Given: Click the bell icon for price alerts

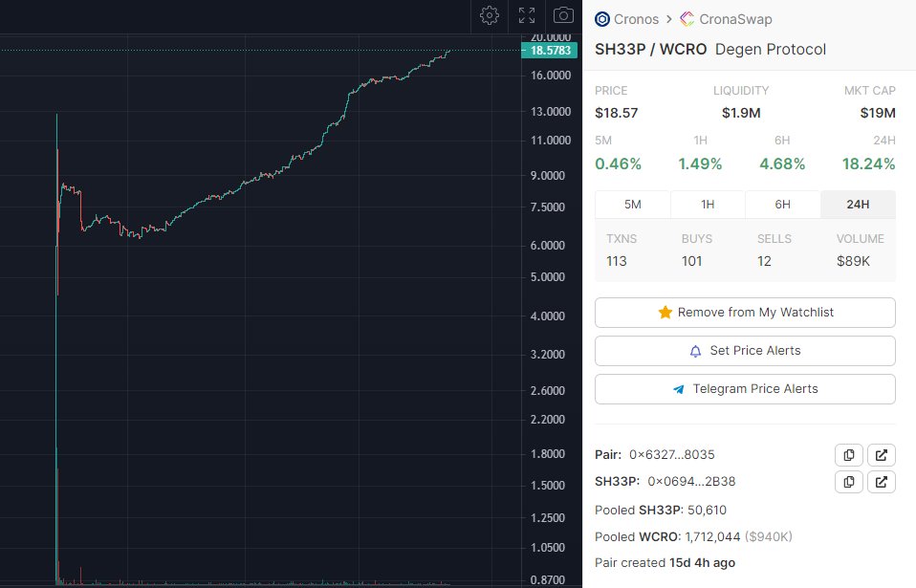Looking at the screenshot, I should [x=695, y=351].
